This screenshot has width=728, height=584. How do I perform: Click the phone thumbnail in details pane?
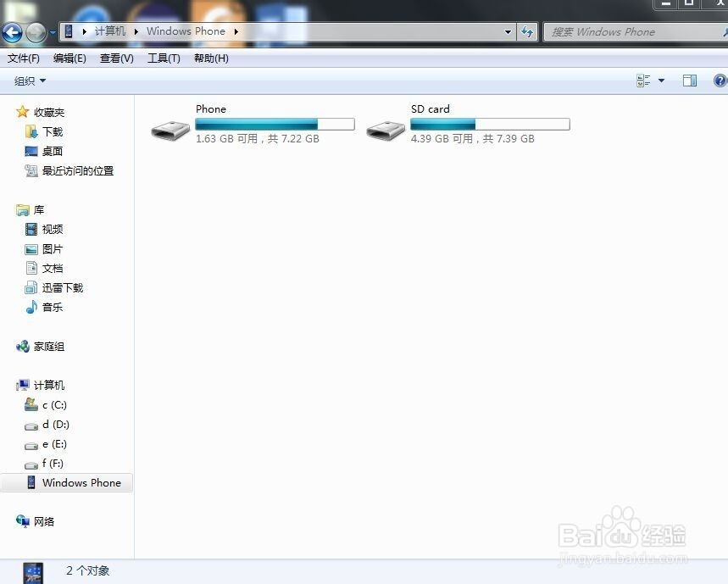[x=33, y=573]
